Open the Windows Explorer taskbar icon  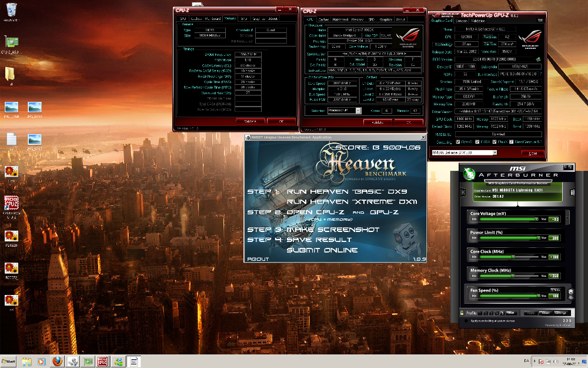point(26,362)
